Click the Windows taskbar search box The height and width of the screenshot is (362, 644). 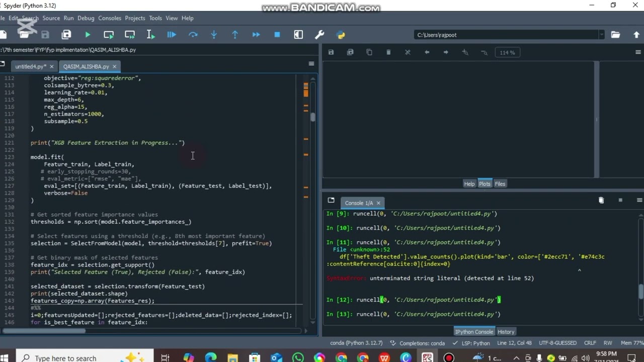click(x=65, y=358)
